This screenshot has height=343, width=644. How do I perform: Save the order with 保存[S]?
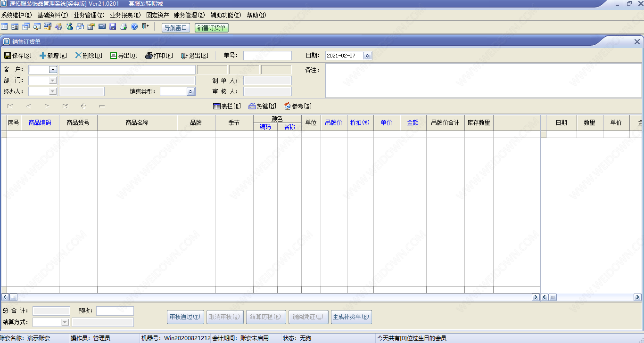click(18, 56)
